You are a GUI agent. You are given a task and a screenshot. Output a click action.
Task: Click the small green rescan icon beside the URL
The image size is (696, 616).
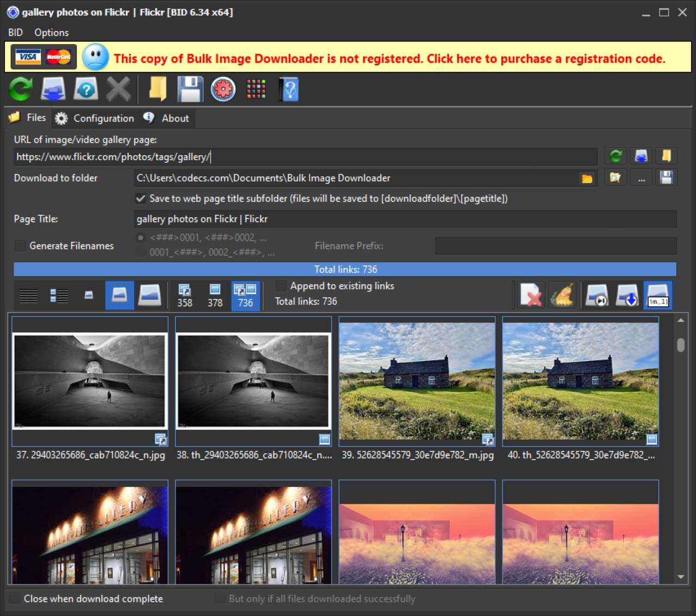tap(616, 156)
